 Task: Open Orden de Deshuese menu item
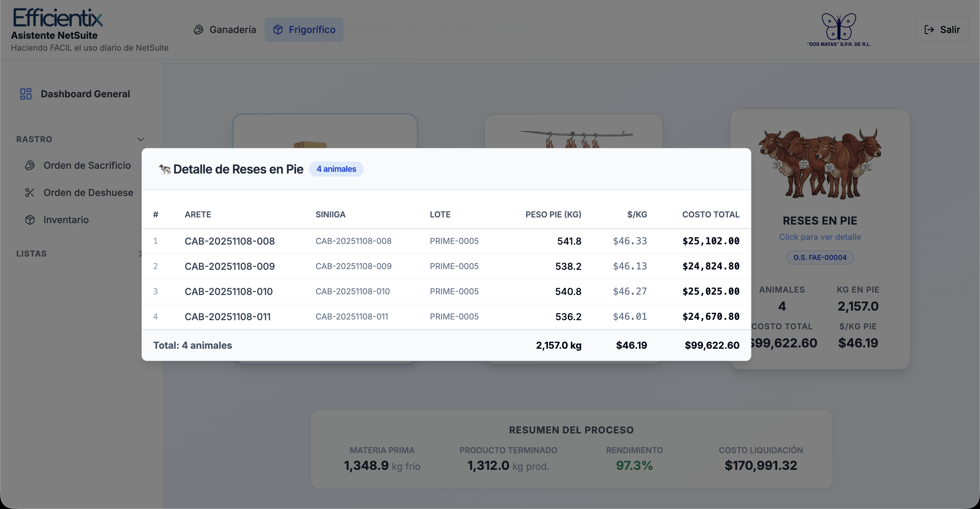pyautogui.click(x=79, y=193)
